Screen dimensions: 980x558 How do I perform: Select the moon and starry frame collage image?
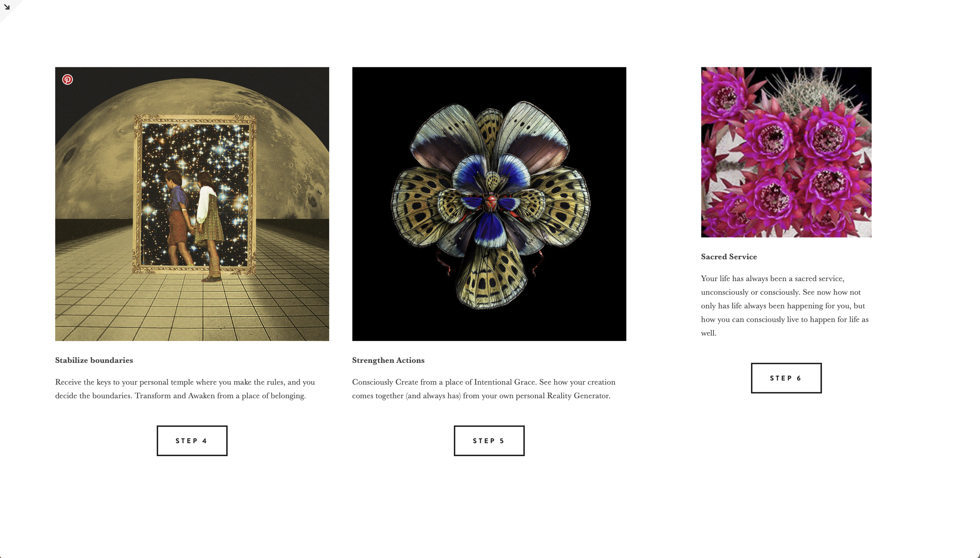point(192,204)
